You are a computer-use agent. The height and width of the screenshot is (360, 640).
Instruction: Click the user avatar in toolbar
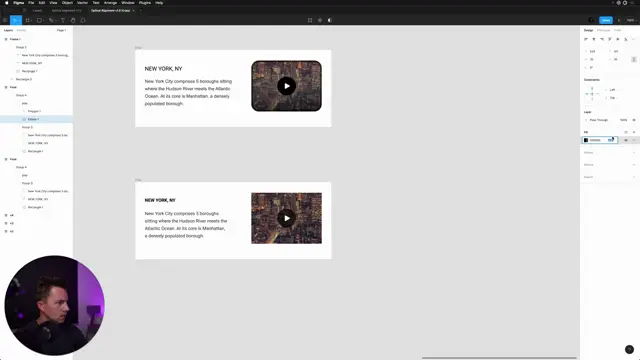(x=591, y=20)
